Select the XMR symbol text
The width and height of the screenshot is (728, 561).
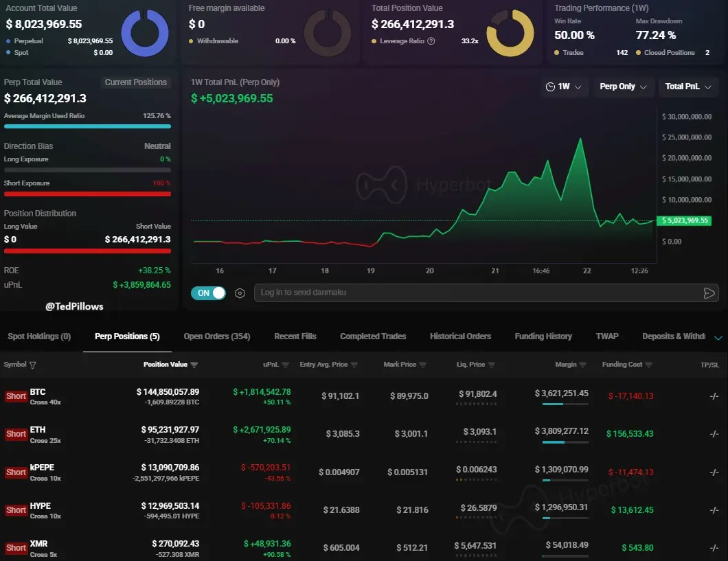[38, 543]
